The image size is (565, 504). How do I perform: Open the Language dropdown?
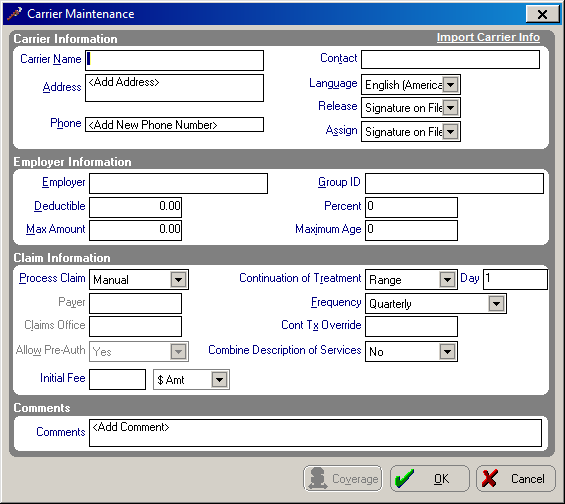coord(450,85)
